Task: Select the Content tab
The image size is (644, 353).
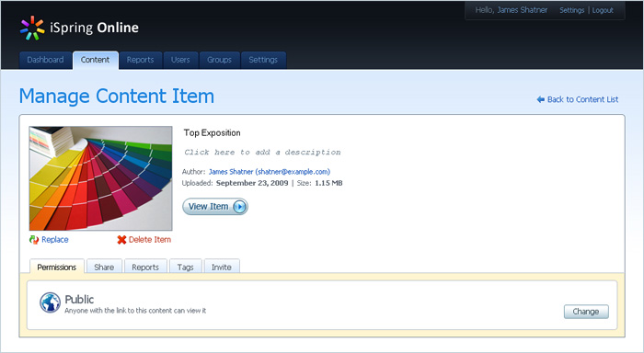Action: tap(96, 60)
